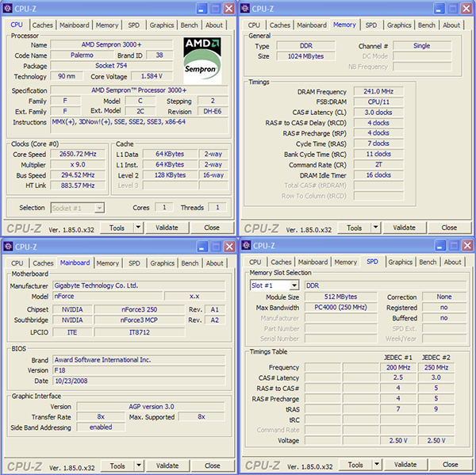Open Tools dropdown arrow in Memory window
Viewport: 476px width, 475px height.
(376, 228)
